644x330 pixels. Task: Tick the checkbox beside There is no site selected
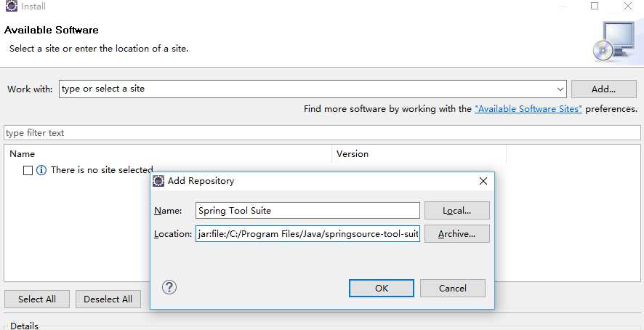tap(28, 170)
